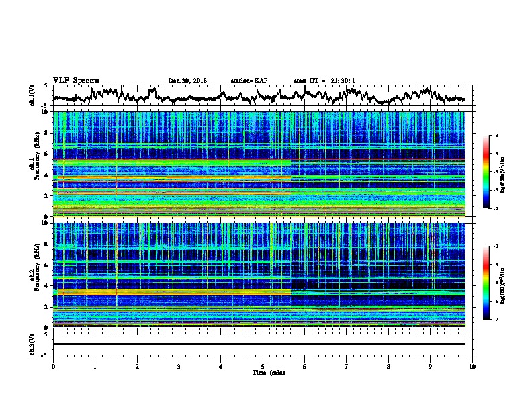This screenshot has height=411, width=532.
Task: Click the "station=KAP" header label
Action: [x=249, y=81]
